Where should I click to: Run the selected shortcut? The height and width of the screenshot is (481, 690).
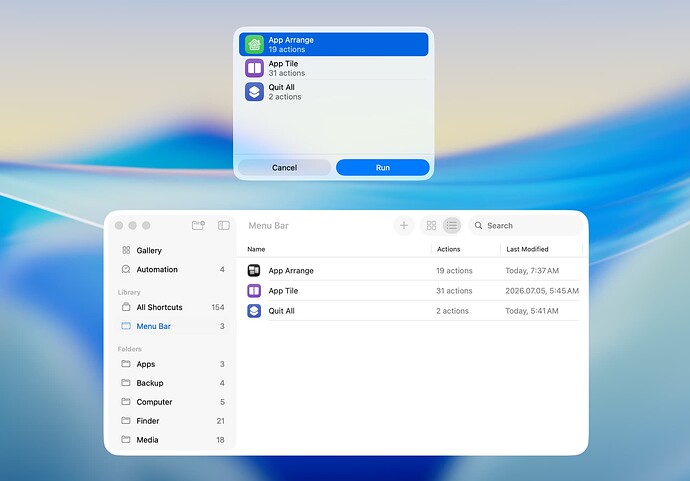[383, 168]
